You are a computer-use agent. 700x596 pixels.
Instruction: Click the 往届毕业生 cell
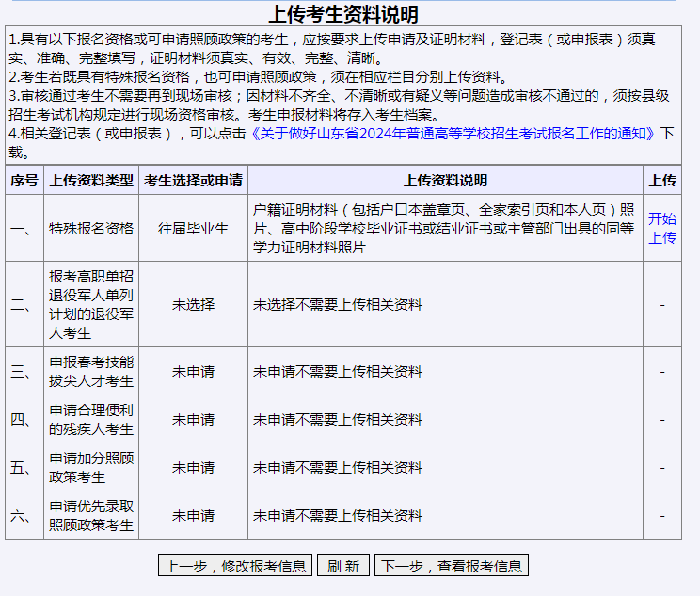pos(193,228)
